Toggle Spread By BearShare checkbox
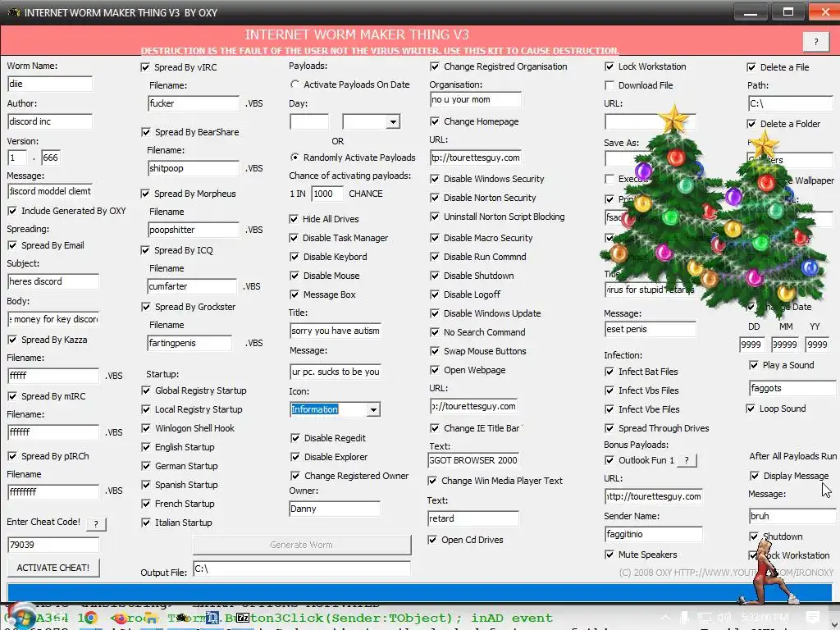This screenshot has width=840, height=630. (146, 132)
